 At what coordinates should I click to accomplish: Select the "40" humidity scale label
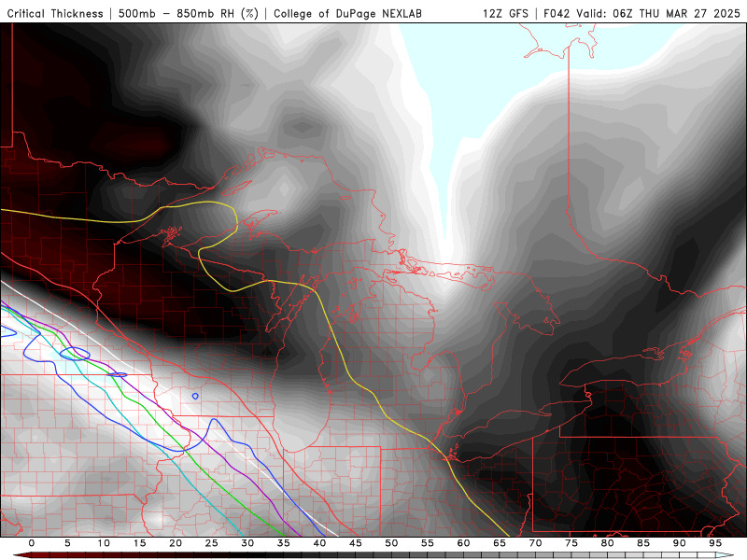click(319, 543)
